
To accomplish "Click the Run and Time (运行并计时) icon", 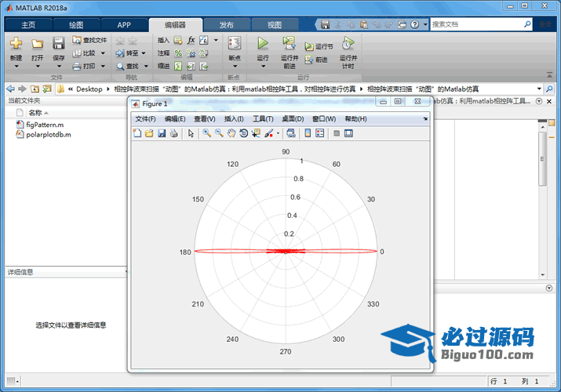I will click(x=348, y=43).
